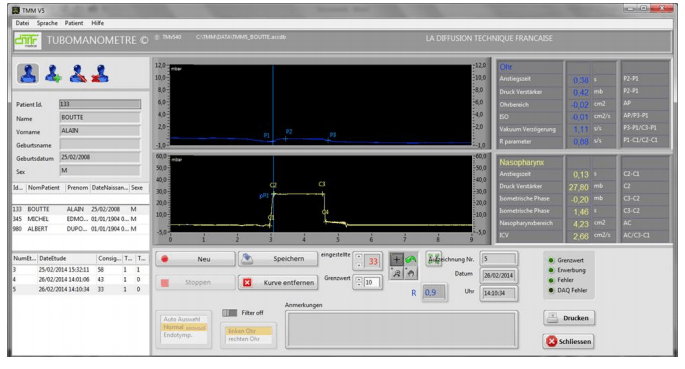Screen dimensions: 685x369
Task: Click the empty Geburtsname field
Action: click(x=100, y=144)
